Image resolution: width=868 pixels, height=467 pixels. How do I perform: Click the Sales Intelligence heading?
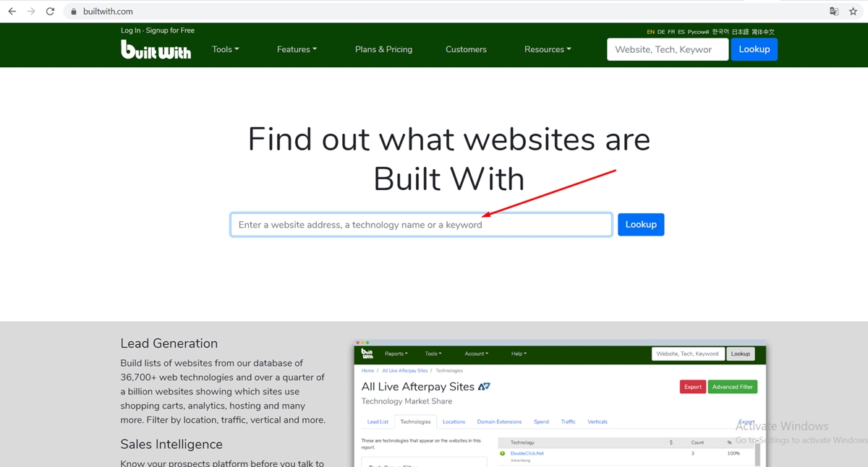[171, 444]
